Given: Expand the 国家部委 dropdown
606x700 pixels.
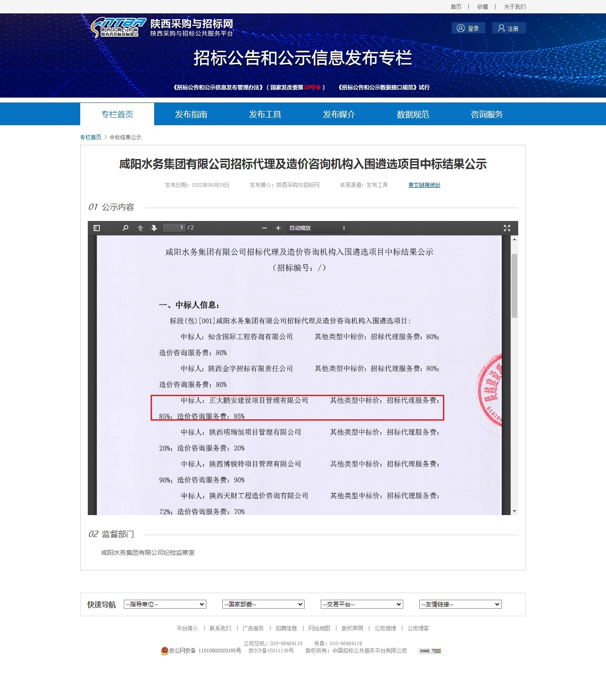Looking at the screenshot, I should tap(263, 604).
